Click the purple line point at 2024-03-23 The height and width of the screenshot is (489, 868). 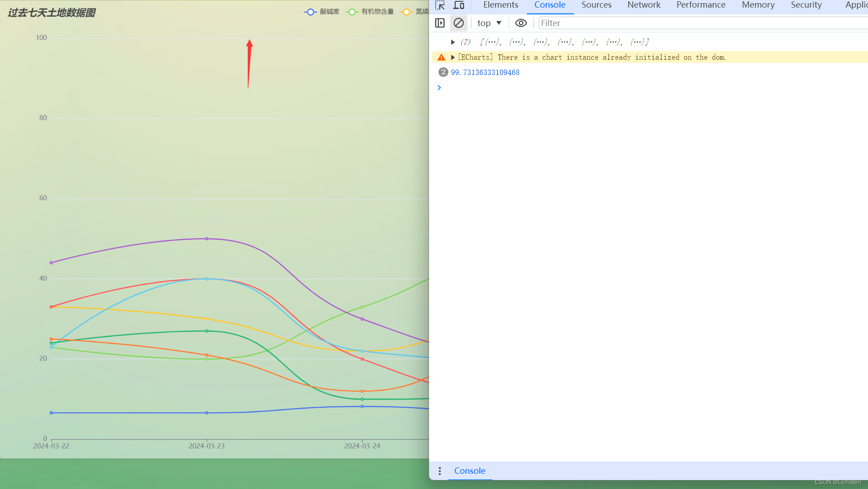(206, 239)
